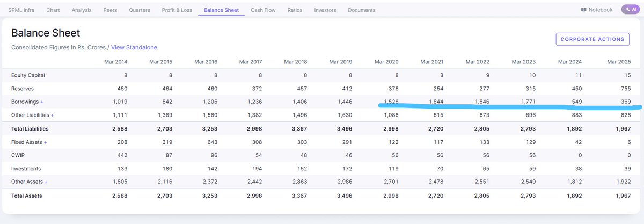This screenshot has height=224, width=644.
Task: Switch to Ratios tab
Action: (x=295, y=10)
